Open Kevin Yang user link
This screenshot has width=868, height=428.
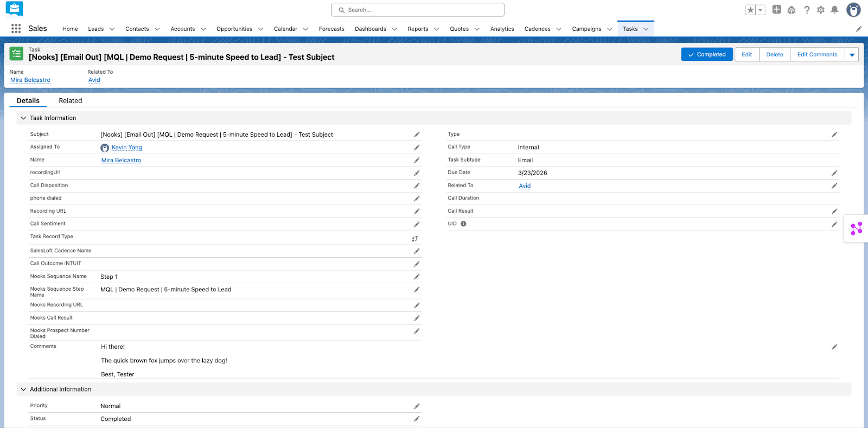(x=127, y=148)
